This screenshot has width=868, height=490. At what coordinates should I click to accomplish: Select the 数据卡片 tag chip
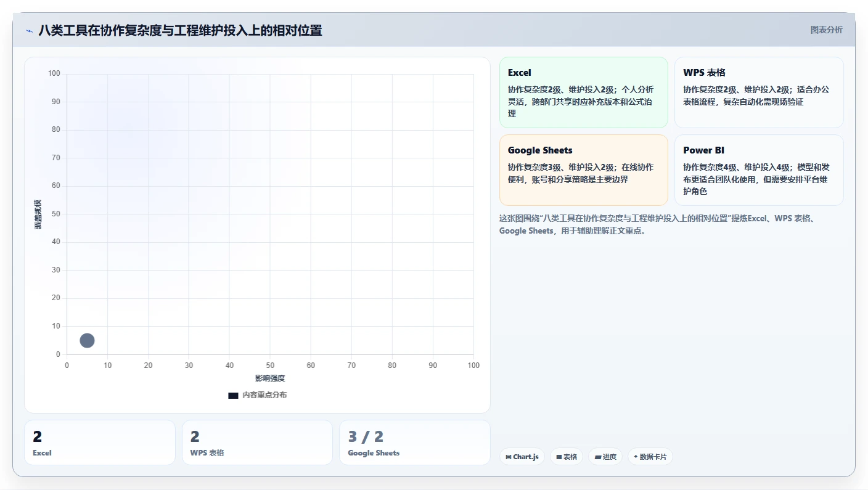[x=650, y=457]
